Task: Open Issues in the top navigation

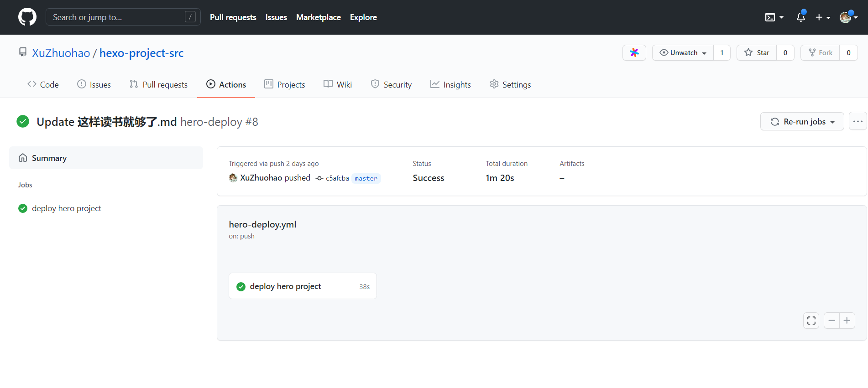Action: [x=276, y=17]
